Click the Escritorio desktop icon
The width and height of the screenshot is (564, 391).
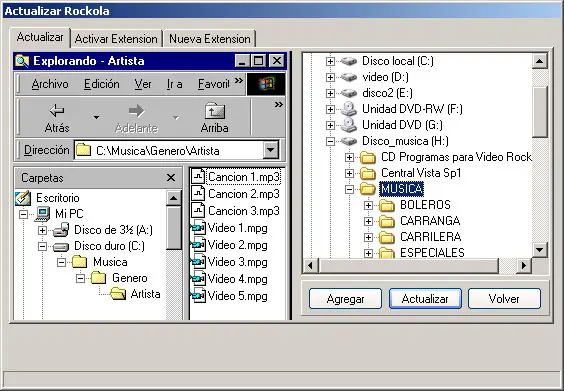click(x=23, y=198)
